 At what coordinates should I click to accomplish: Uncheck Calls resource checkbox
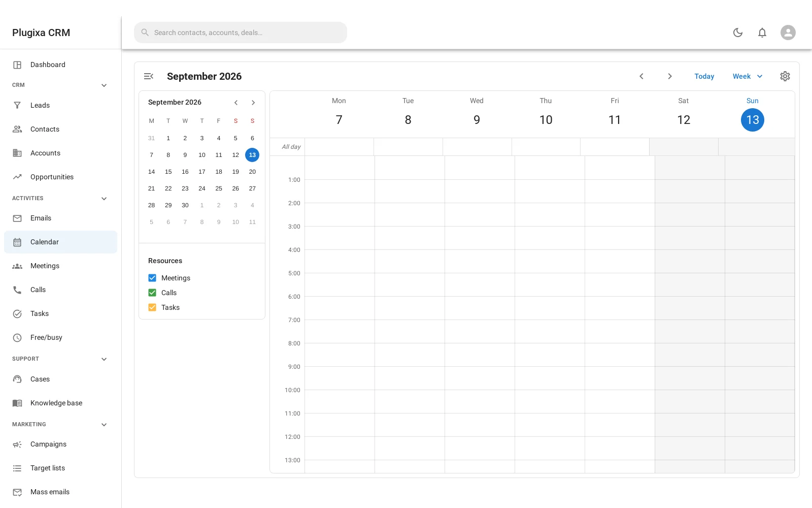click(x=152, y=293)
